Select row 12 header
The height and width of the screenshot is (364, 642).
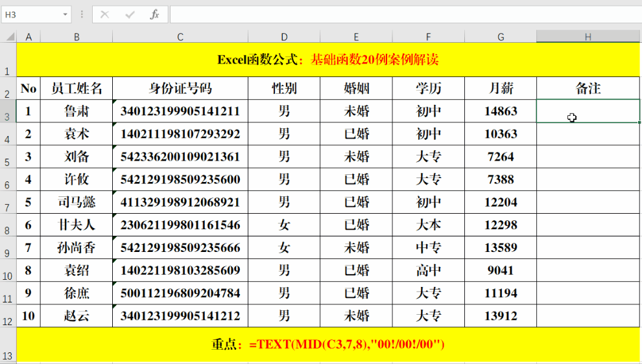point(8,315)
